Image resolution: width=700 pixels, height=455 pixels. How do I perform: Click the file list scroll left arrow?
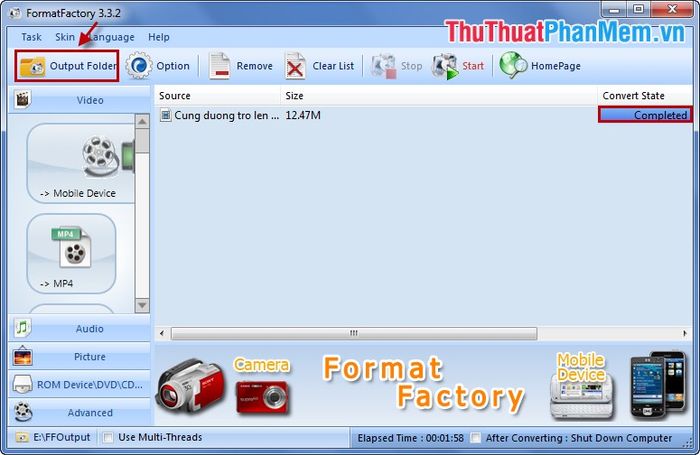coord(162,333)
